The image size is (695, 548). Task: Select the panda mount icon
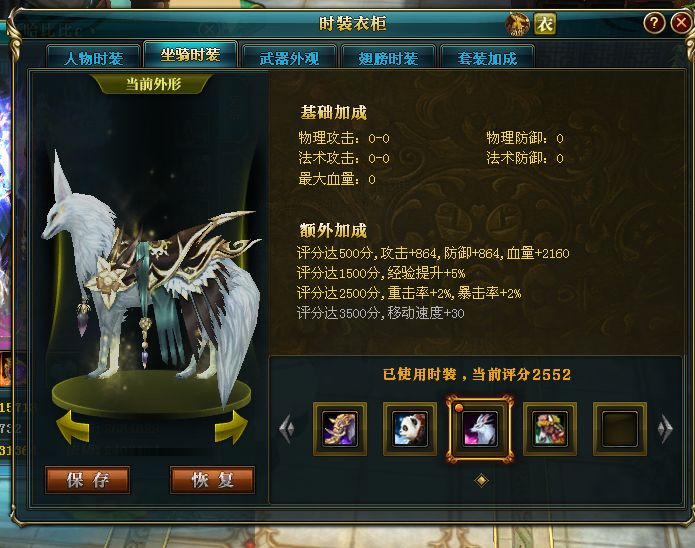(410, 429)
